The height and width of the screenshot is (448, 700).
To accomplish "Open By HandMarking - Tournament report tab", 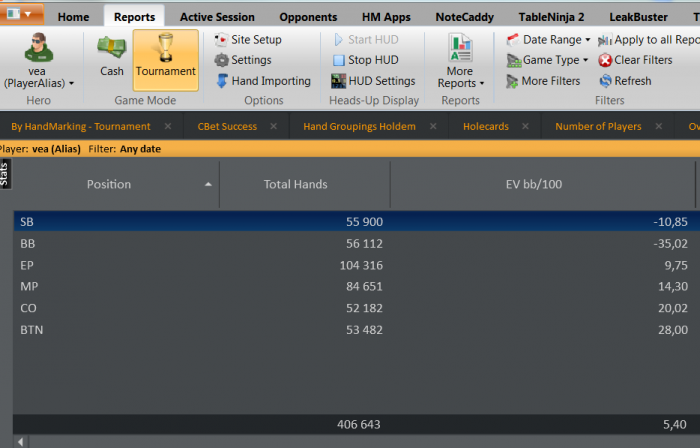I will [x=81, y=126].
